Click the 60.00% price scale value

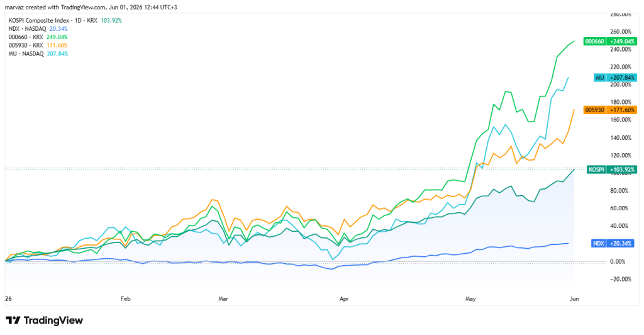pos(621,208)
